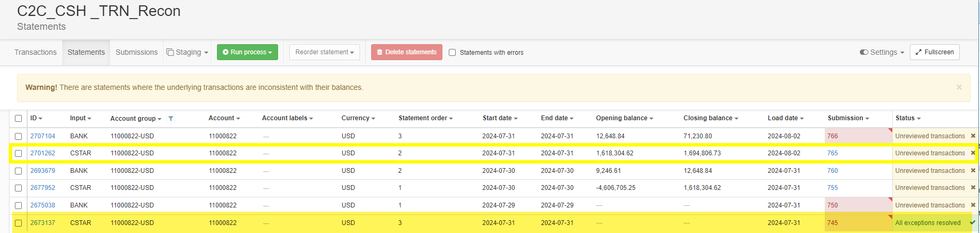
Task: Check the box for statement 2707104
Action: click(19, 136)
